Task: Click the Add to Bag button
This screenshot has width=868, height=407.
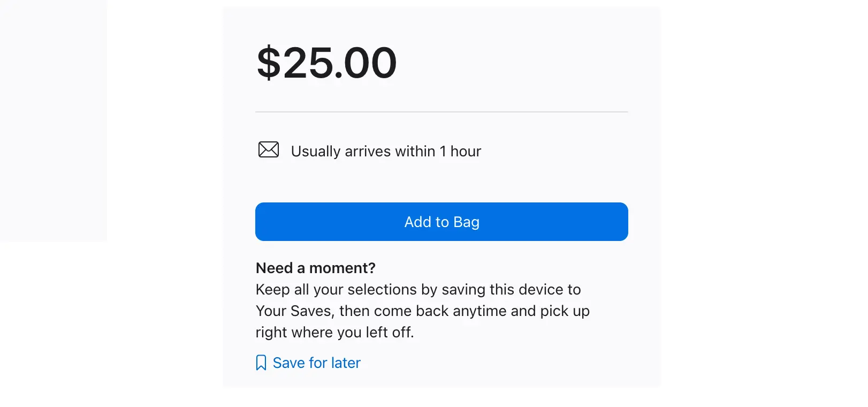Action: (x=441, y=222)
